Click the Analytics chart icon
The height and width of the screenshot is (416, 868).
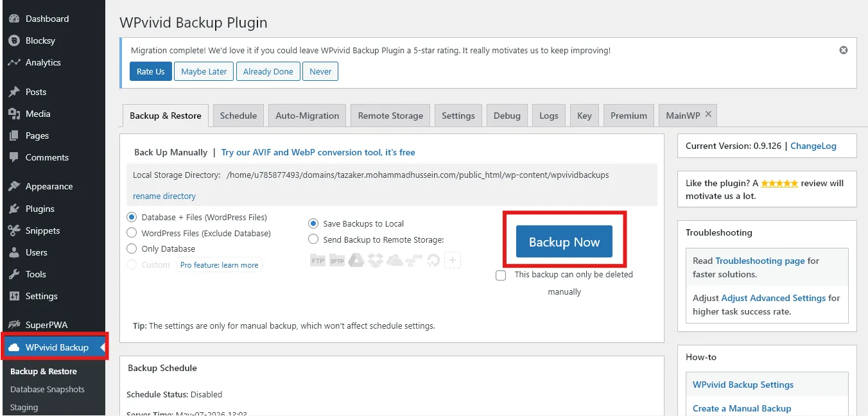pos(14,62)
